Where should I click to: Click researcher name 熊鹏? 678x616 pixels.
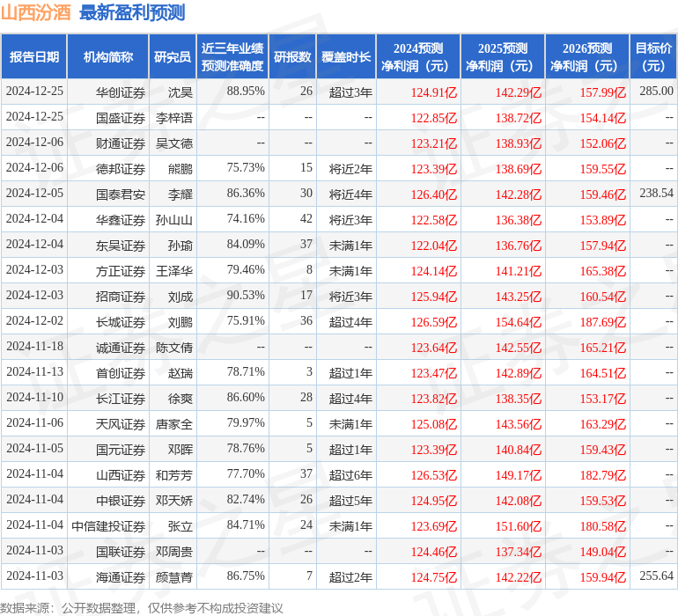coord(181,169)
